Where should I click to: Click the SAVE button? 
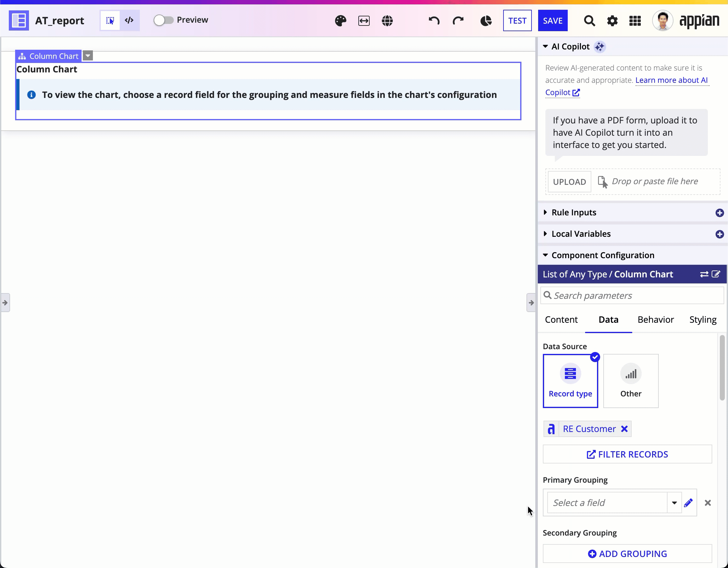pos(552,21)
